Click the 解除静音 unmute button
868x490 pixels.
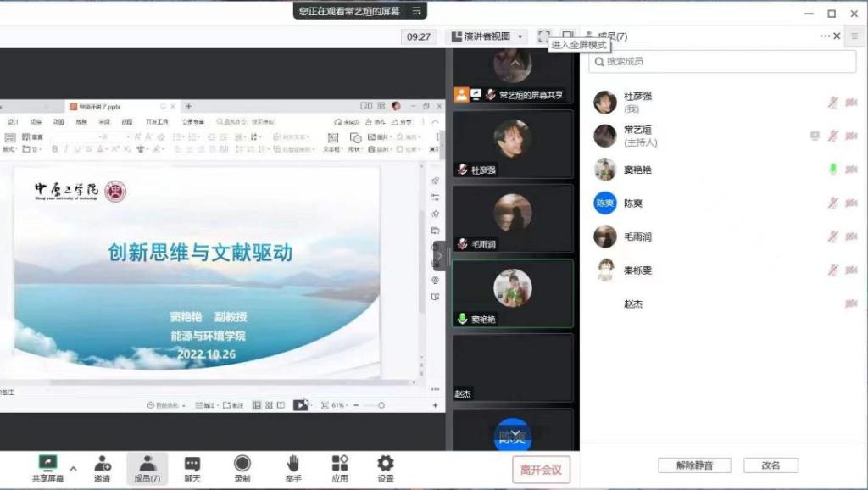click(x=694, y=465)
